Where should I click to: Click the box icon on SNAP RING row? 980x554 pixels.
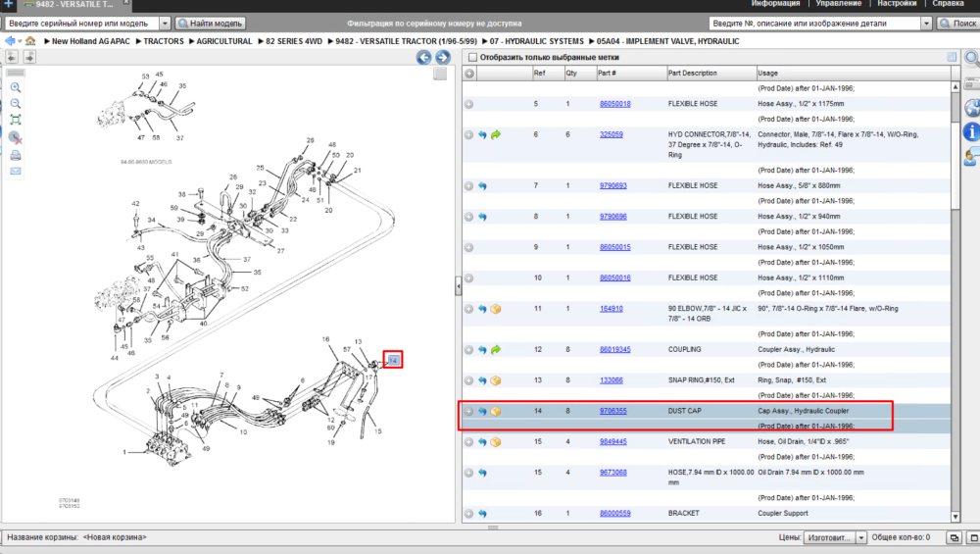(496, 380)
